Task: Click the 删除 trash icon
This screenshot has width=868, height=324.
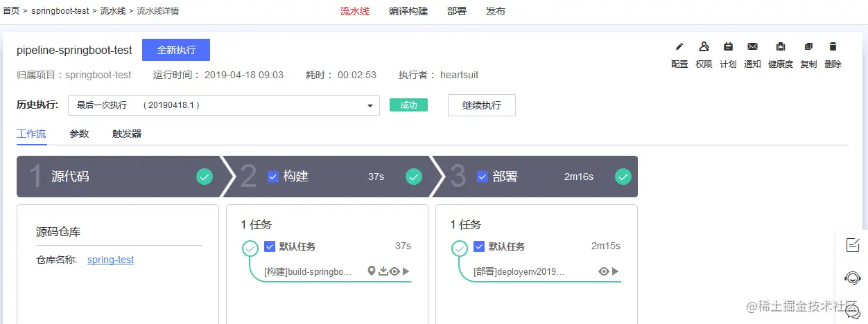Action: tap(833, 46)
